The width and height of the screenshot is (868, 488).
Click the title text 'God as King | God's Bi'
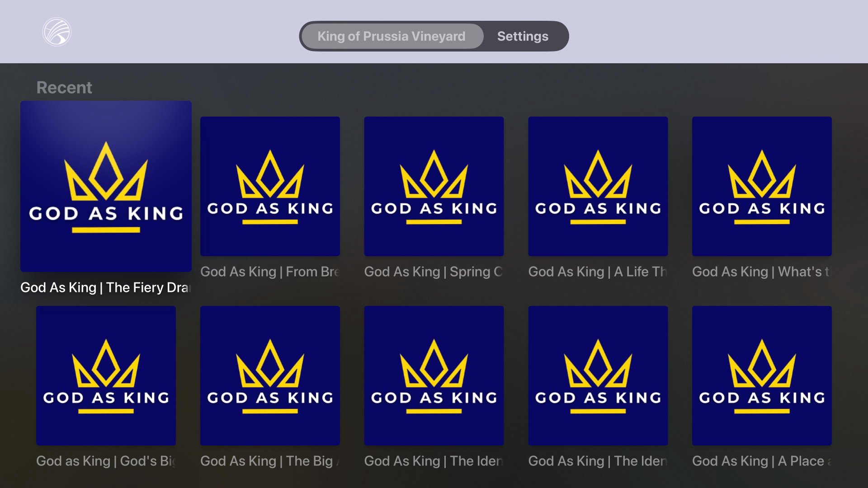pos(106,461)
